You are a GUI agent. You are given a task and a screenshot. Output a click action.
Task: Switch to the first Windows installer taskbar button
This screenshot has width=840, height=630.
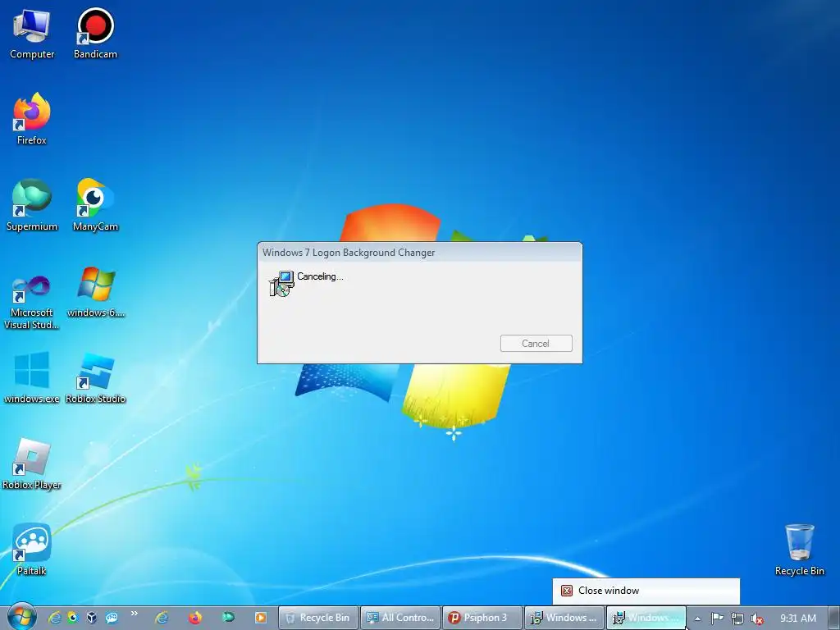564,618
